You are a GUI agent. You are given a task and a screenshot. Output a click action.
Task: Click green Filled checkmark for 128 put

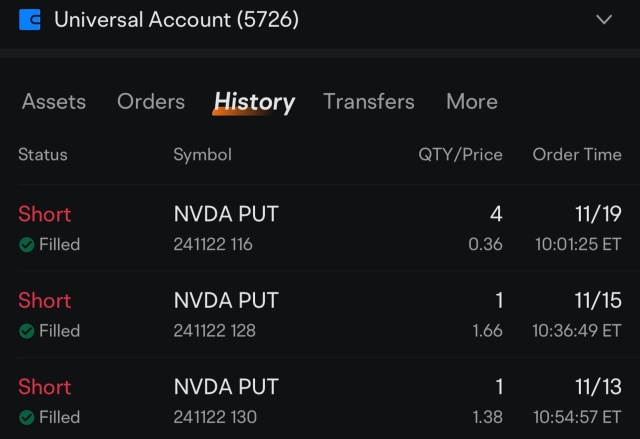(27, 331)
